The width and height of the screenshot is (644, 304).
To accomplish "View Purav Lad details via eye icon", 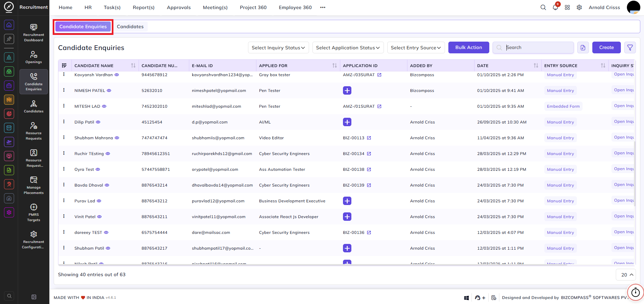I will (x=99, y=201).
